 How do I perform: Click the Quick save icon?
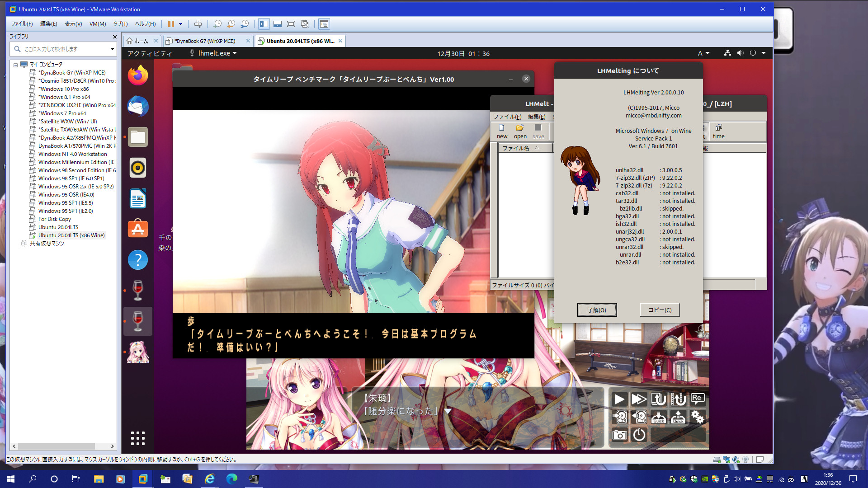(x=659, y=417)
